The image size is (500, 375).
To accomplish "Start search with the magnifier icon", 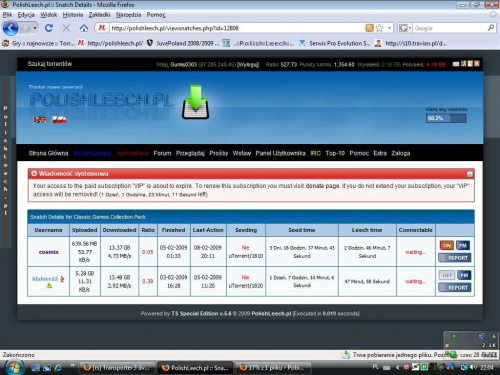I will 491,28.
